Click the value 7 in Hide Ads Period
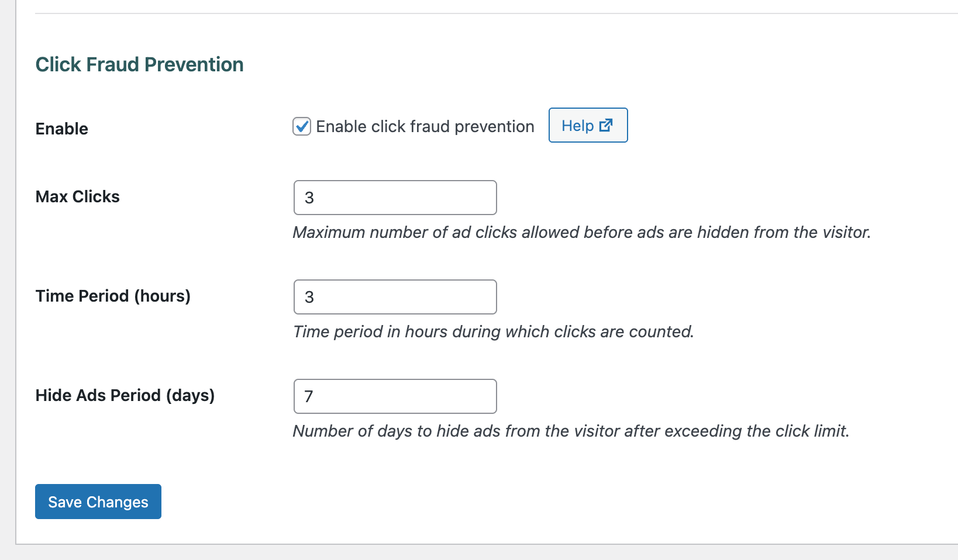 tap(309, 396)
